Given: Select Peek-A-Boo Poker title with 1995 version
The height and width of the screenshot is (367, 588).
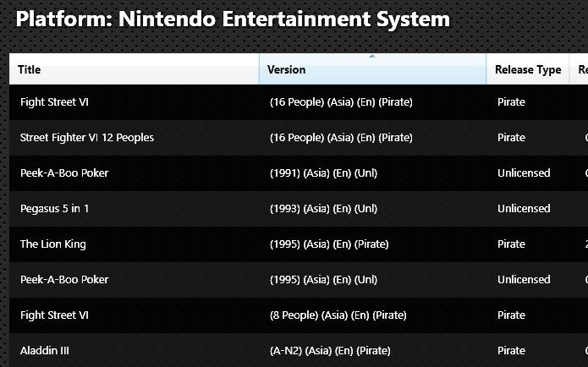Looking at the screenshot, I should coord(64,280).
